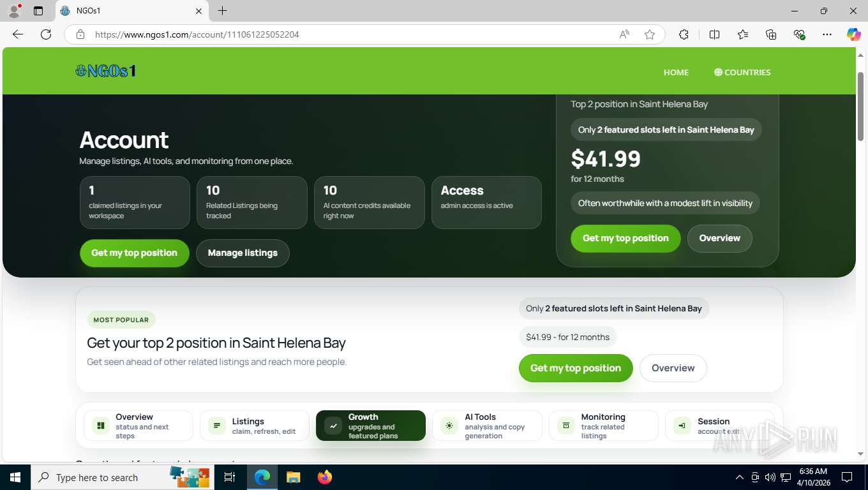Click the Monitoring tab icon
This screenshot has width=868, height=490.
point(565,426)
